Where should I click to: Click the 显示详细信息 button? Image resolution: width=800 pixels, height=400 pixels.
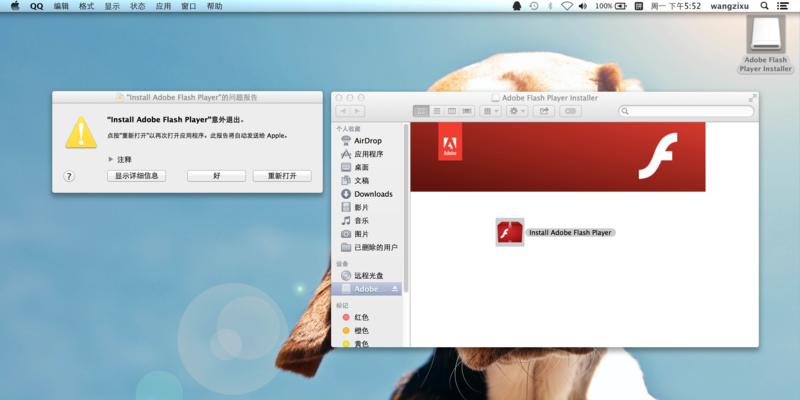(x=136, y=176)
